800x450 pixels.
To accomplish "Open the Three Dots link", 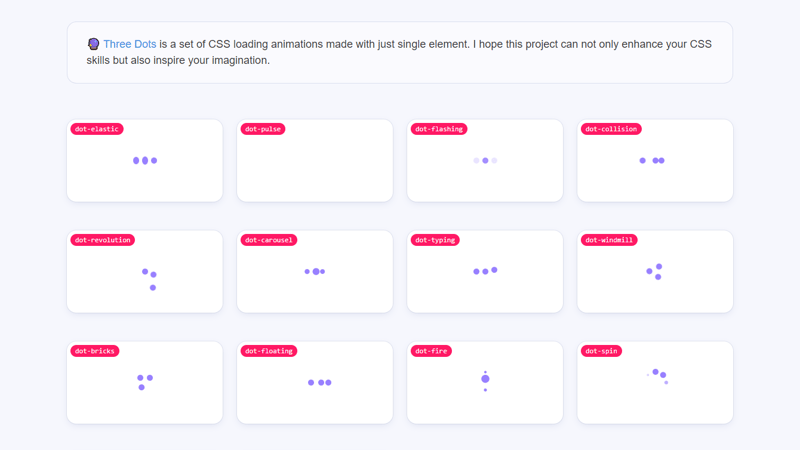I will point(130,44).
